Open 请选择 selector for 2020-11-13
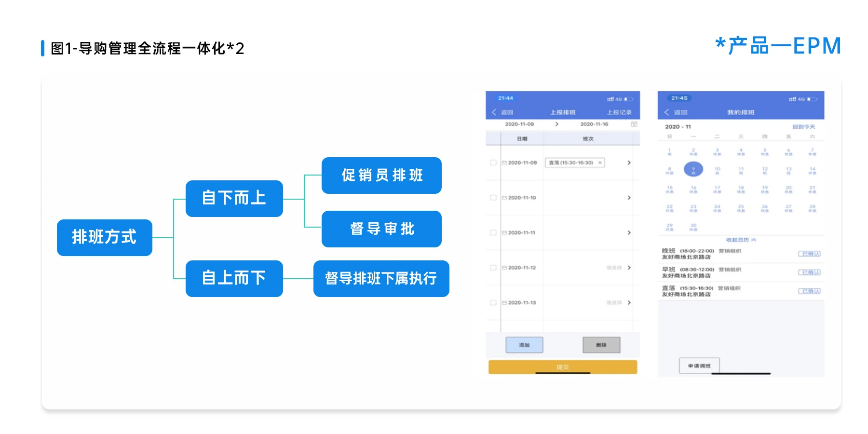The image size is (868, 434). click(x=614, y=303)
